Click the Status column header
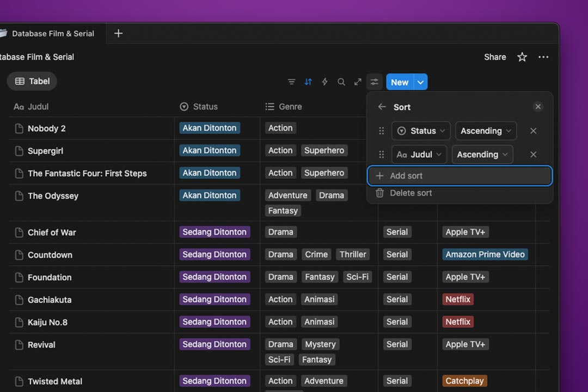Image resolution: width=588 pixels, height=392 pixels. [x=199, y=107]
